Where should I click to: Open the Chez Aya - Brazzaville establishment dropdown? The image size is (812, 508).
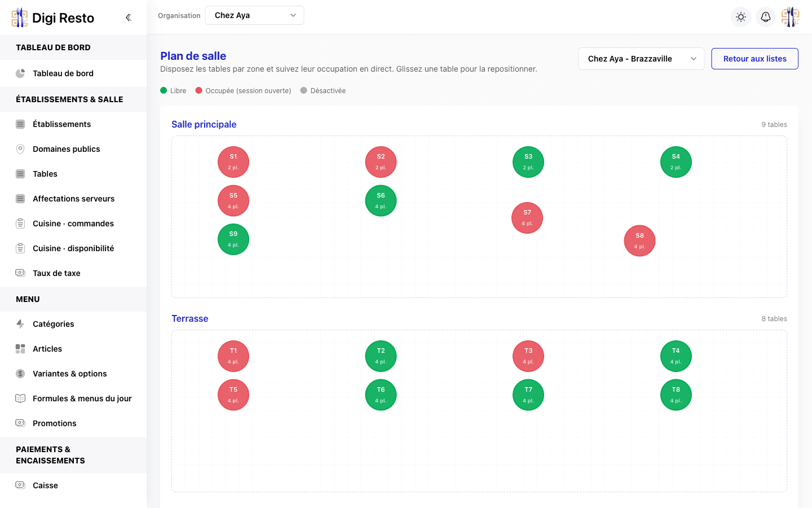[x=641, y=59]
